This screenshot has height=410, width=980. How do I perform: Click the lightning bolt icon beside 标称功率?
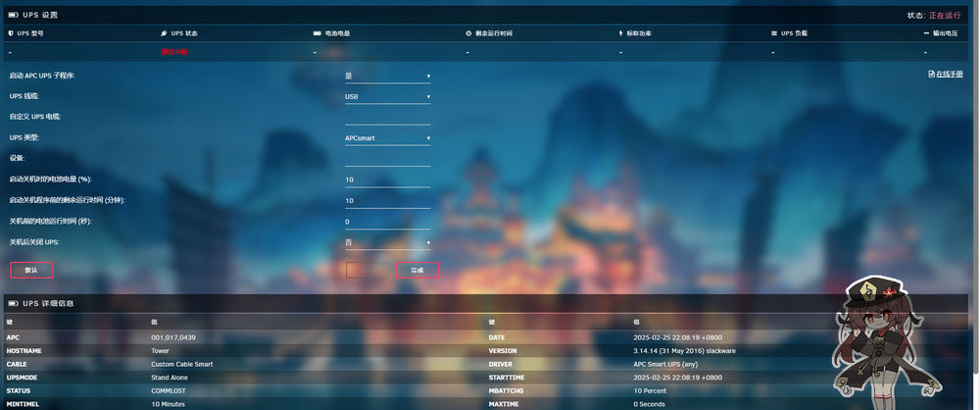point(620,33)
